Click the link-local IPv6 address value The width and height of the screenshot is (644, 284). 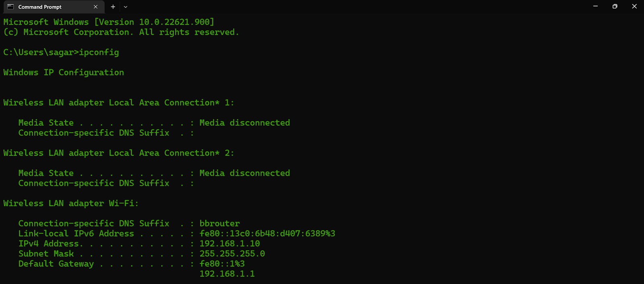click(267, 234)
